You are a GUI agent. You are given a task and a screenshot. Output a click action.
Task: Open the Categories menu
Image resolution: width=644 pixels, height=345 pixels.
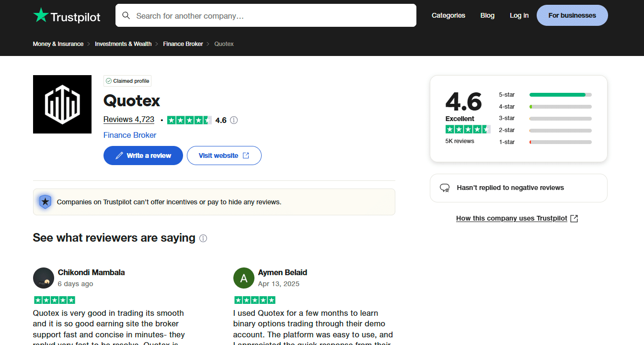click(x=448, y=15)
